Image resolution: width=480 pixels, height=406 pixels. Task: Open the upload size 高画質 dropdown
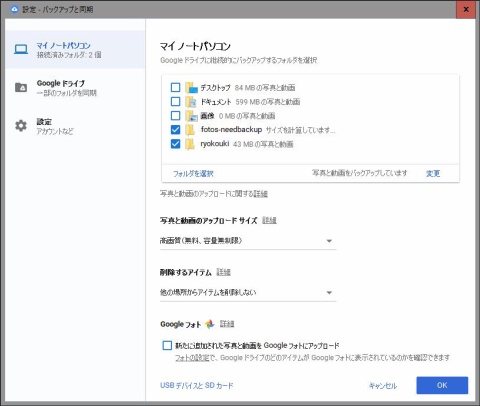248,241
